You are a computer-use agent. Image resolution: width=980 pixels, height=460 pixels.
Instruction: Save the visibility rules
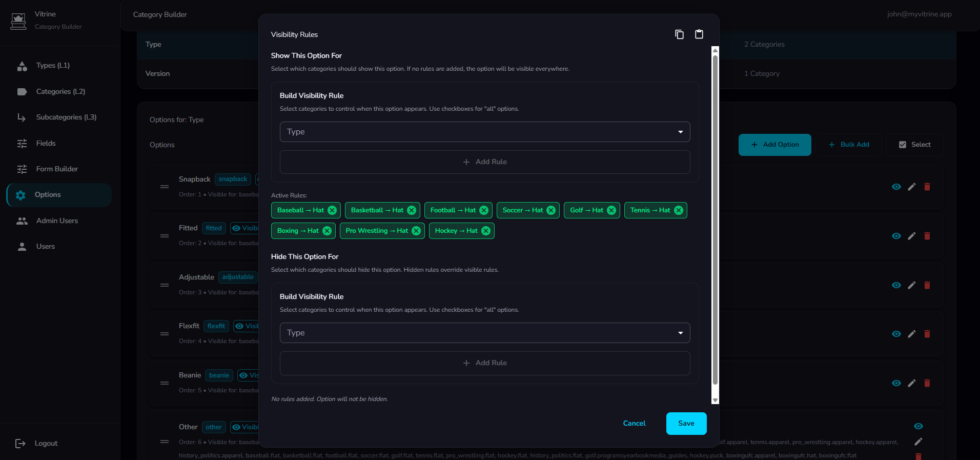point(686,423)
